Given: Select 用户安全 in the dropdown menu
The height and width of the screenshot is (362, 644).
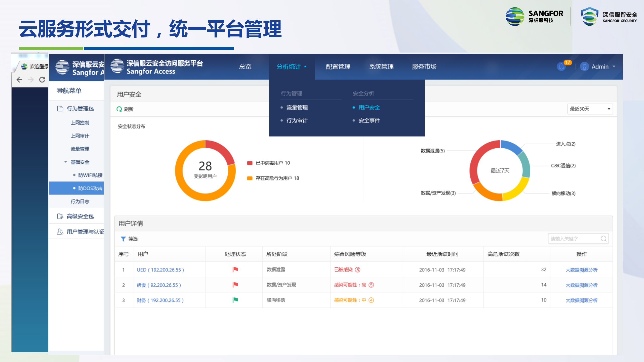Looking at the screenshot, I should tap(369, 108).
